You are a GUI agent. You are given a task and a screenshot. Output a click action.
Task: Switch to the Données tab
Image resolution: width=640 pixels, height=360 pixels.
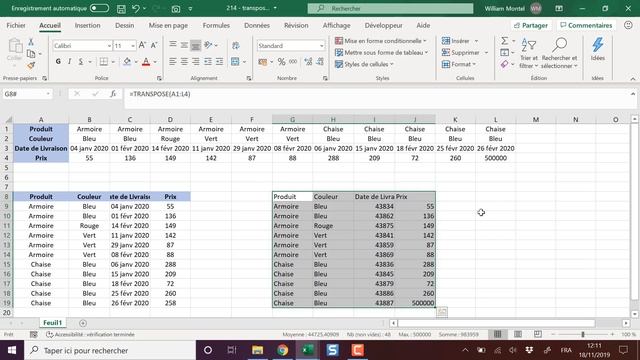tap(257, 25)
